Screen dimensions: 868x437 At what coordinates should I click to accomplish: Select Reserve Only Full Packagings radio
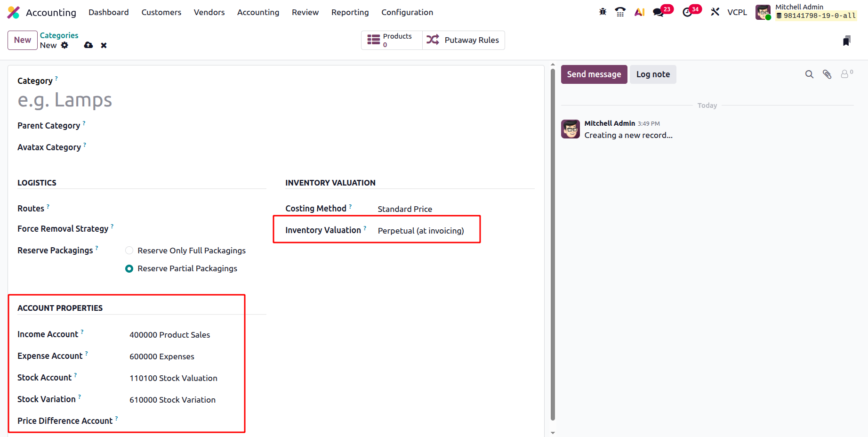pyautogui.click(x=129, y=251)
